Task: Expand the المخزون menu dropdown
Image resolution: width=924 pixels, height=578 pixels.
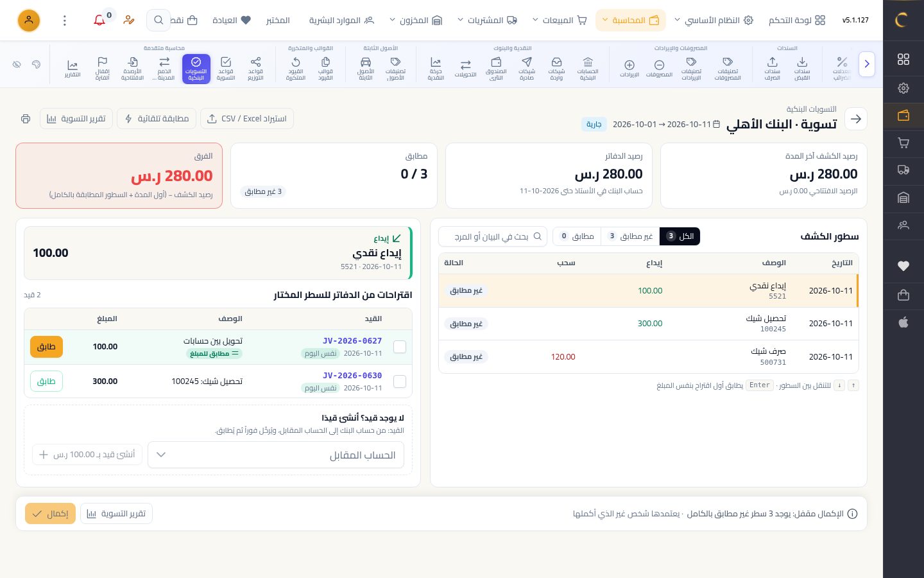Action: [416, 21]
